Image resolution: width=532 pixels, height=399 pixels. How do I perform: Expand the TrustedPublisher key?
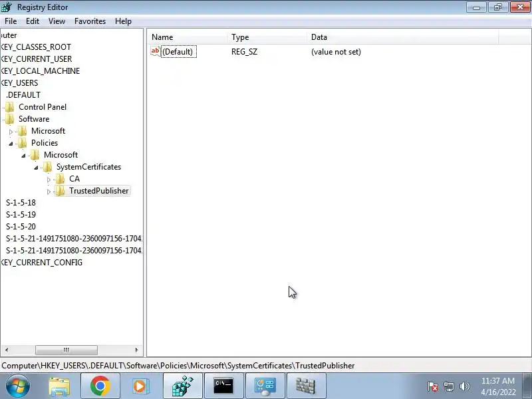(x=49, y=192)
